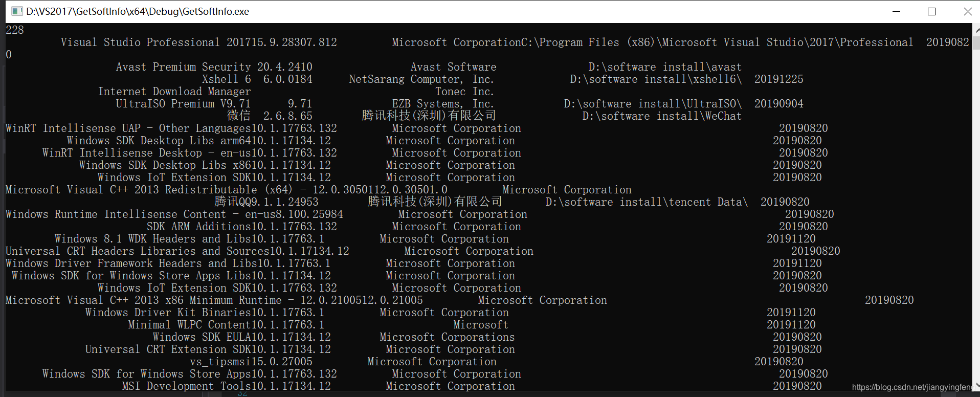Click 'Universal CRT Extension SDK' entry
980x397 pixels.
click(168, 349)
